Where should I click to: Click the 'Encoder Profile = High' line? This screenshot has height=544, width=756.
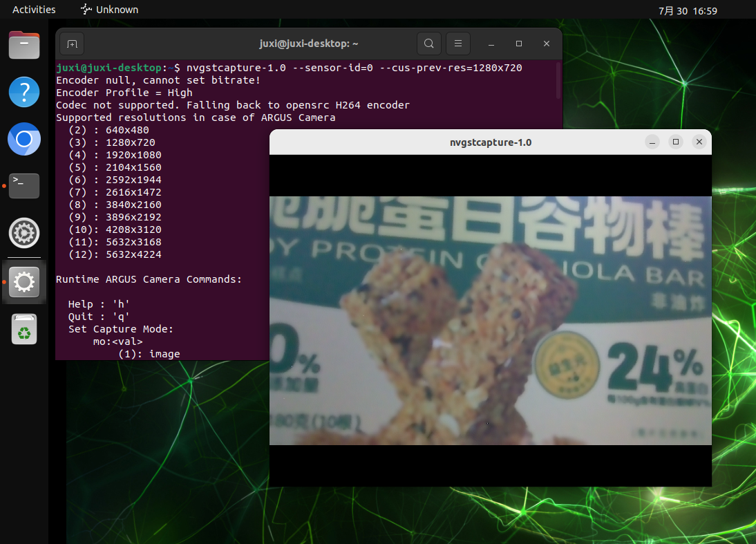[x=124, y=93]
